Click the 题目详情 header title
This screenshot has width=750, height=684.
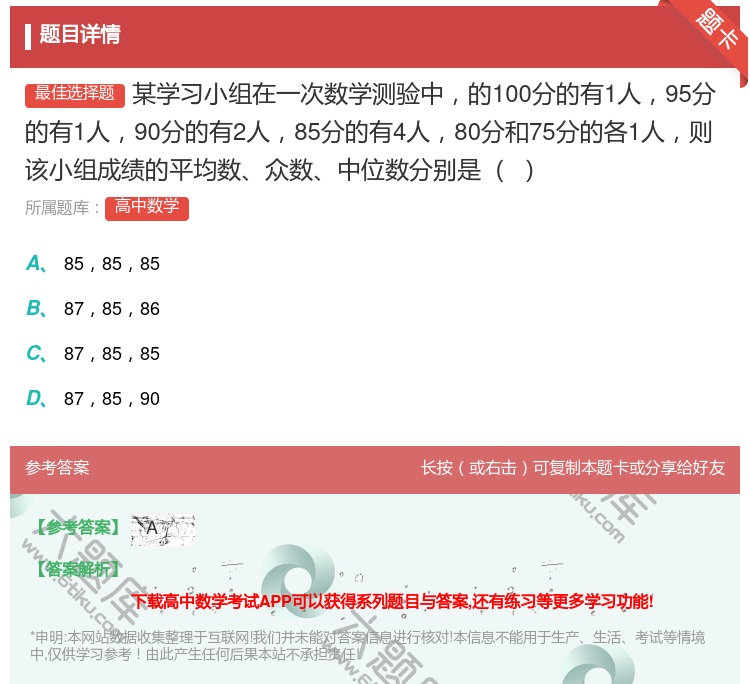(80, 34)
